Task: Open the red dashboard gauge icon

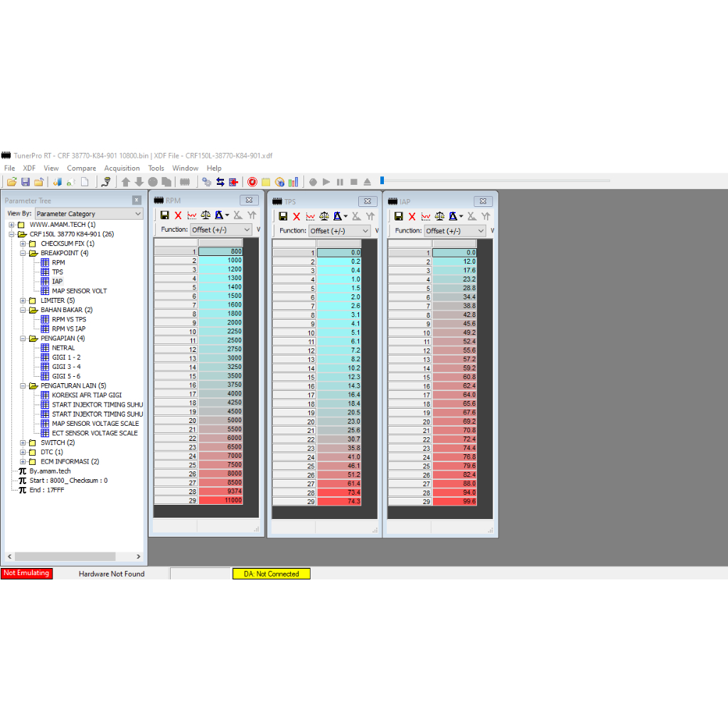Action: click(252, 182)
